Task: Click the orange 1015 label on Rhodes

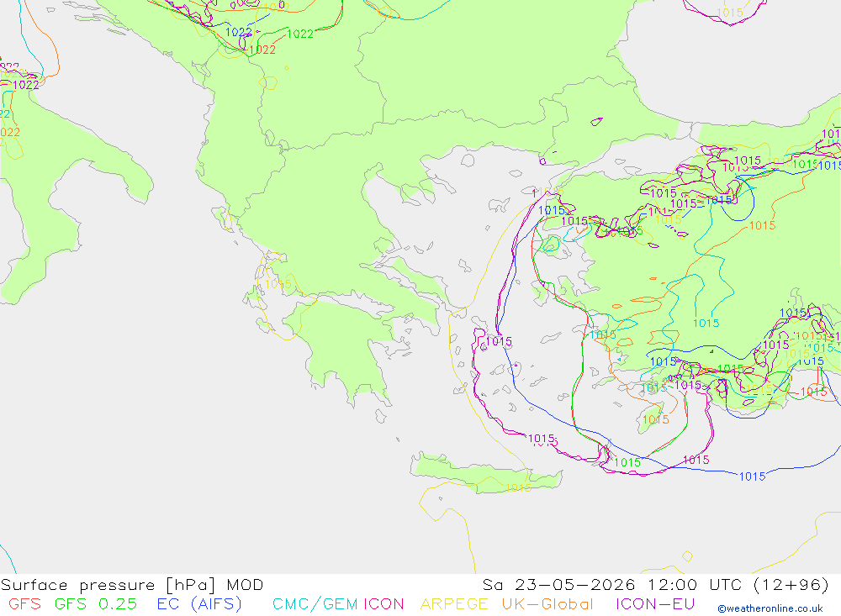Action: point(655,419)
